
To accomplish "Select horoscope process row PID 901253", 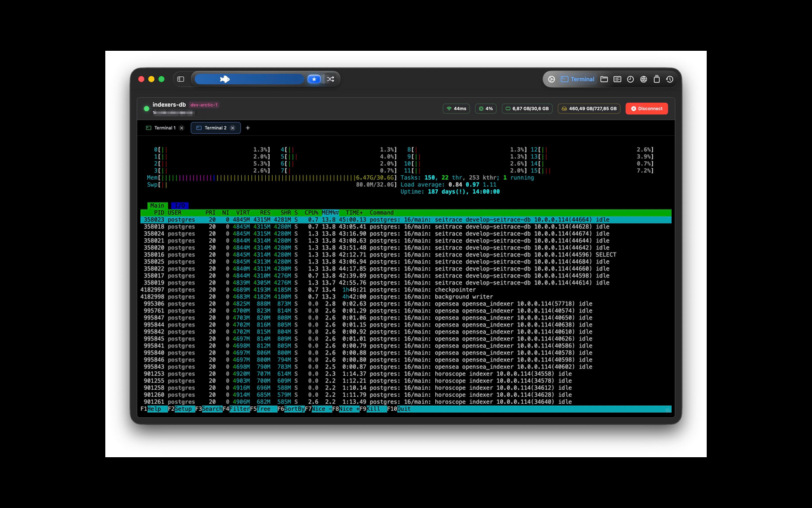I will (406, 374).
